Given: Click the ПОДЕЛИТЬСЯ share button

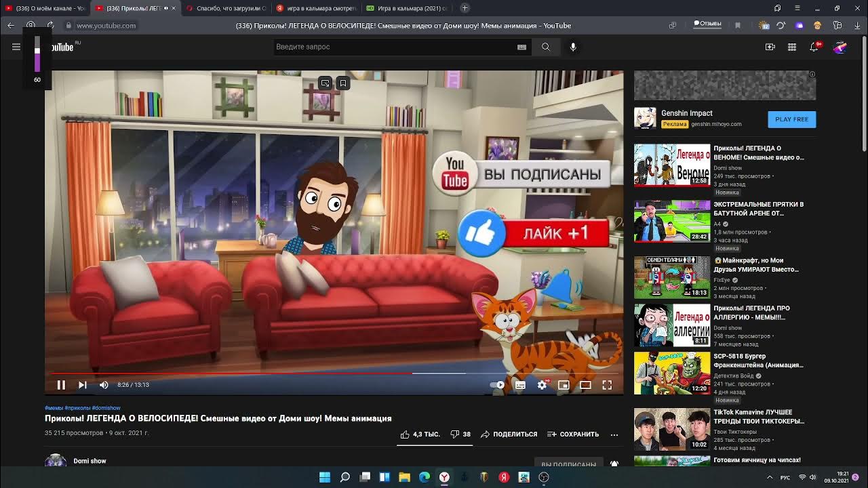Looking at the screenshot, I should click(x=509, y=434).
